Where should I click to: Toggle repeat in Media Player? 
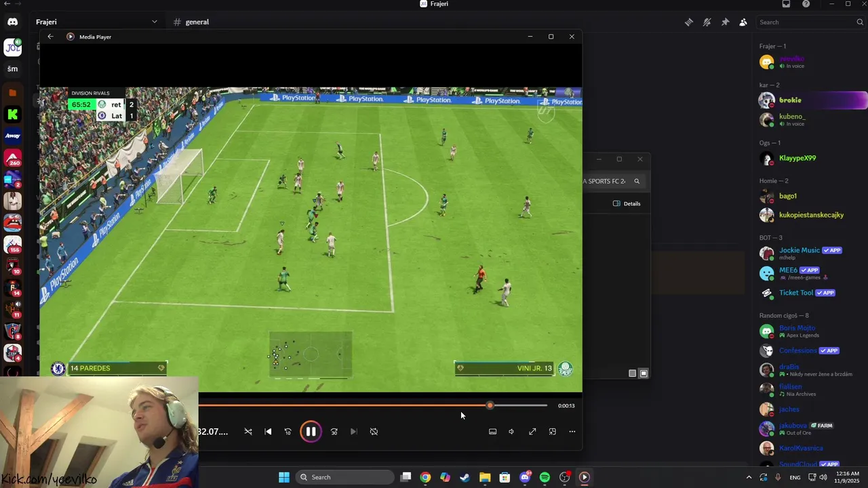(x=374, y=431)
